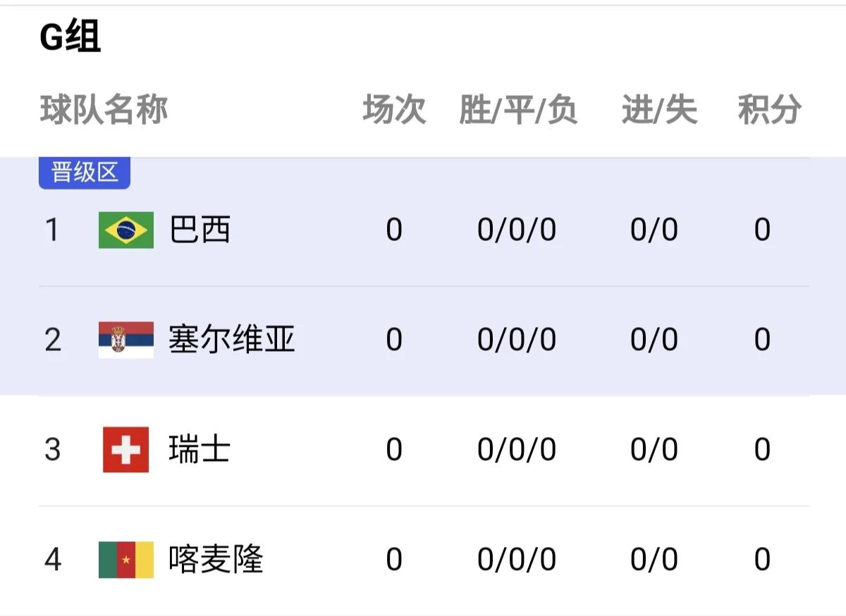
Task: Click the G组 group header
Action: coord(61,32)
